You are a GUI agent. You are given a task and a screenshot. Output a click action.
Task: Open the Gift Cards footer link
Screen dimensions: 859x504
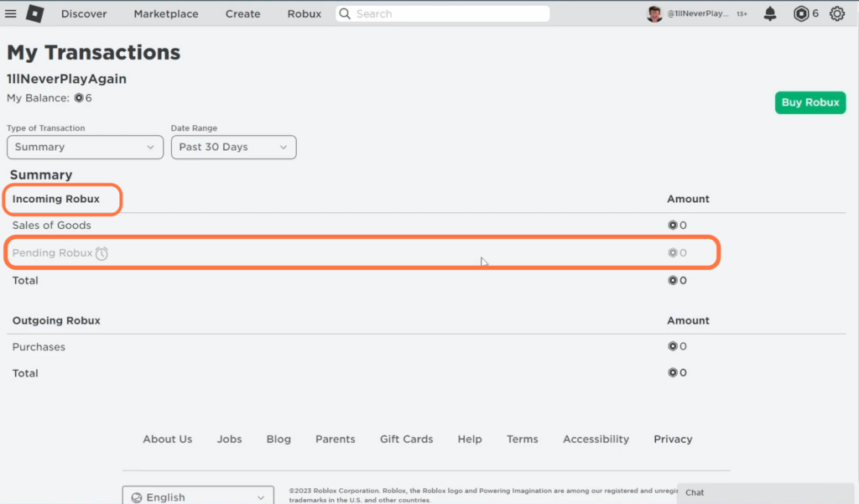(407, 439)
